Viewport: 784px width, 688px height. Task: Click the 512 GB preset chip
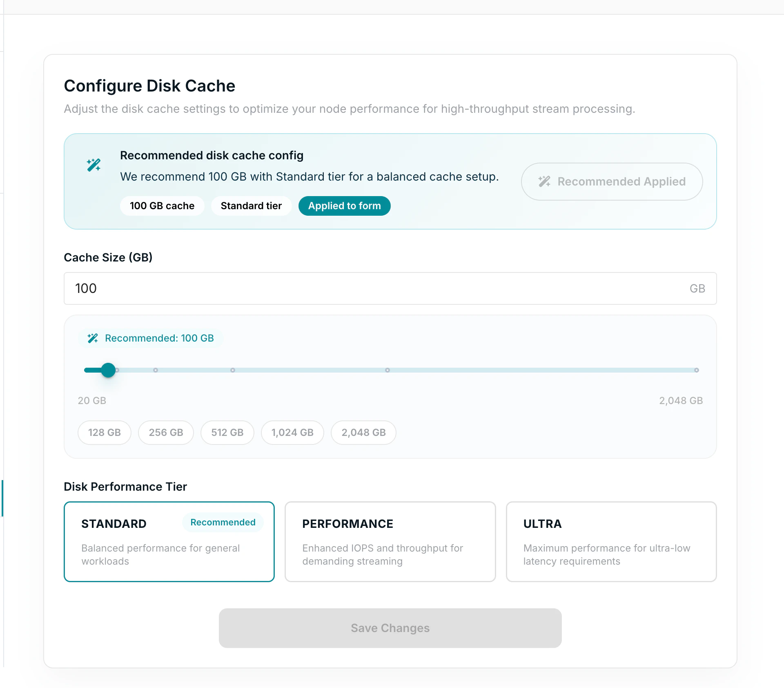coord(227,432)
